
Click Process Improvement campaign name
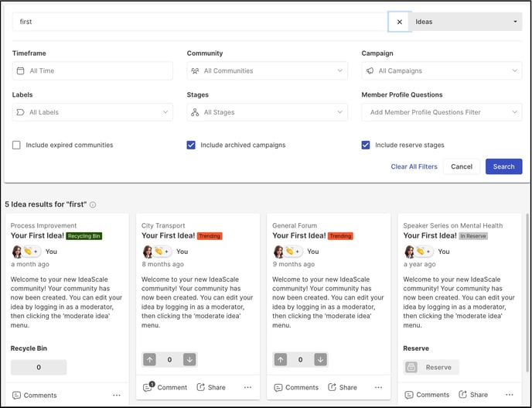(x=43, y=225)
